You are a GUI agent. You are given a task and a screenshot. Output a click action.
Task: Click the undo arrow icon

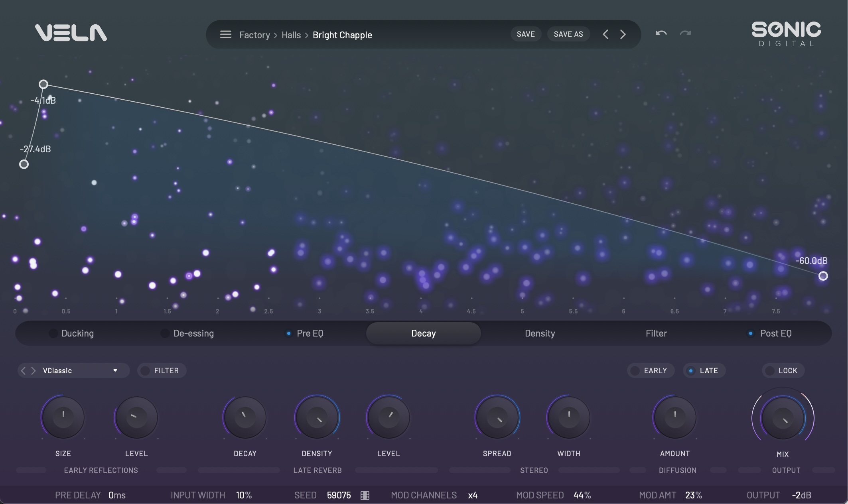[x=661, y=33]
